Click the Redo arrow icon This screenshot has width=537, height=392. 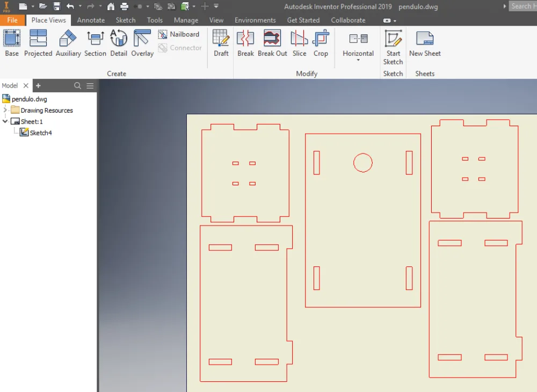[90, 6]
